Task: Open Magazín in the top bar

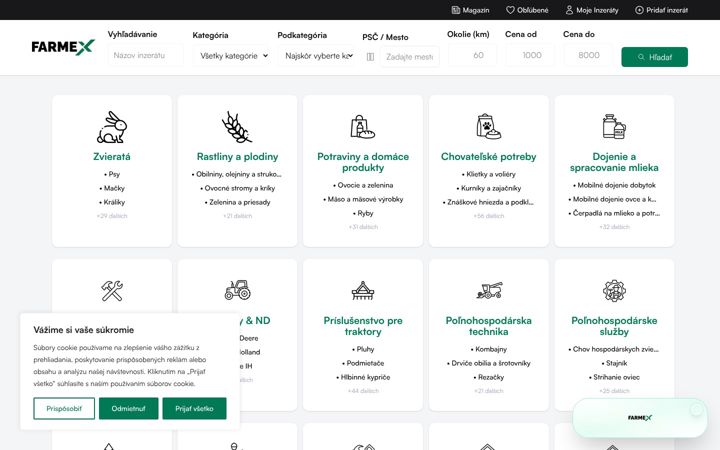Action: point(470,10)
